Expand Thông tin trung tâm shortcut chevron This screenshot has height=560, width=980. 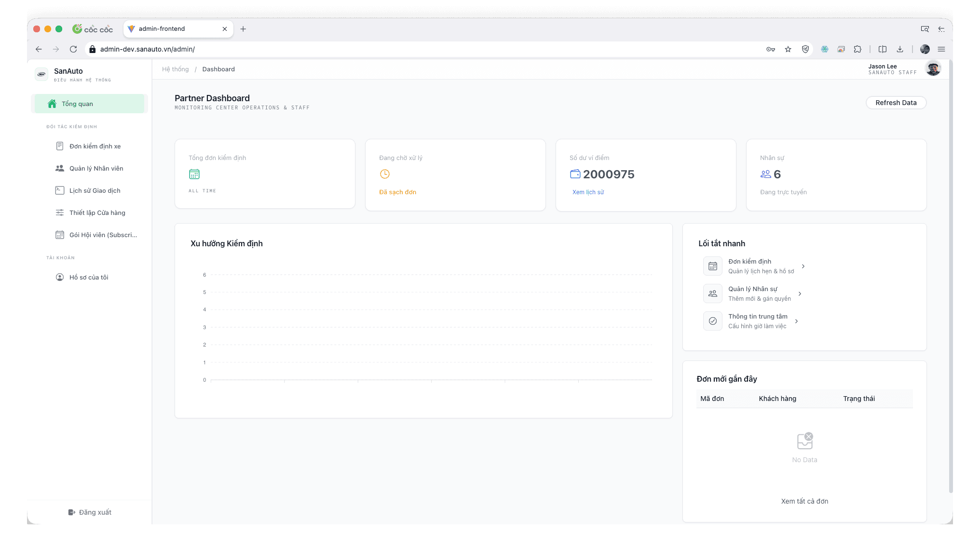click(x=796, y=321)
